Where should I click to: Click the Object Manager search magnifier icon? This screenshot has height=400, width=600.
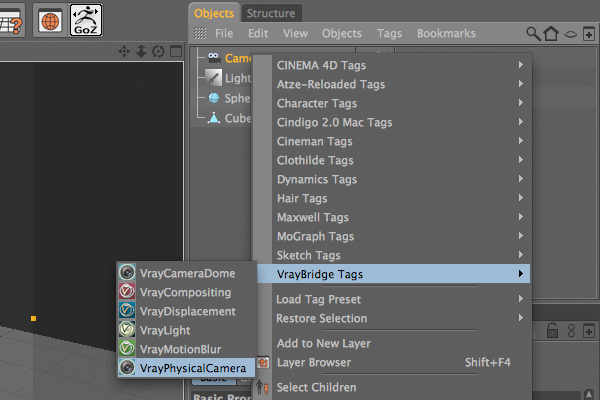point(533,34)
